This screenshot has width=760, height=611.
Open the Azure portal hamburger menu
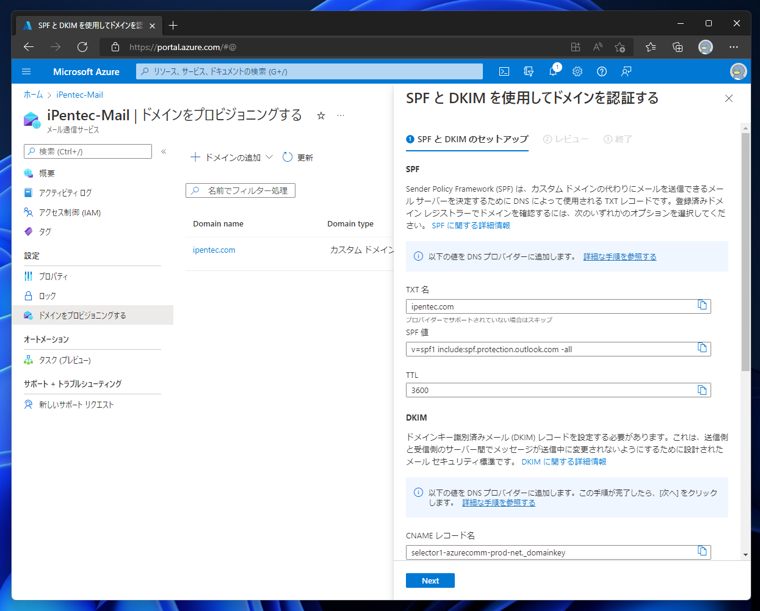pyautogui.click(x=26, y=72)
